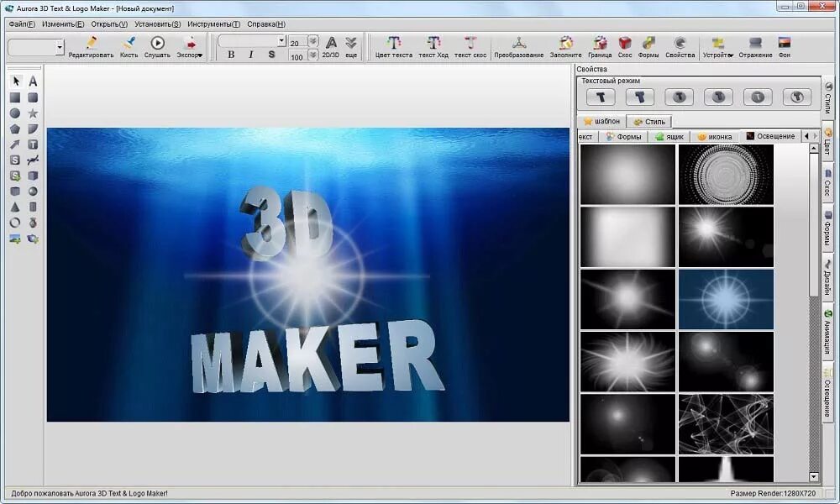Expand the еще more options chevron
This screenshot has height=504, width=840.
pyautogui.click(x=351, y=46)
